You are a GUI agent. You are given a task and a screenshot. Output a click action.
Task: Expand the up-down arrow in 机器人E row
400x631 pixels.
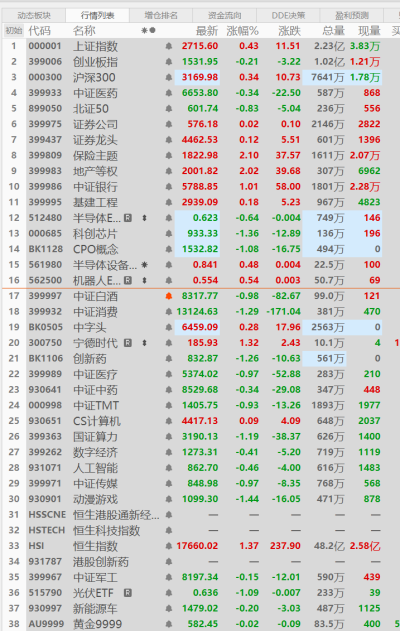[x=144, y=280]
